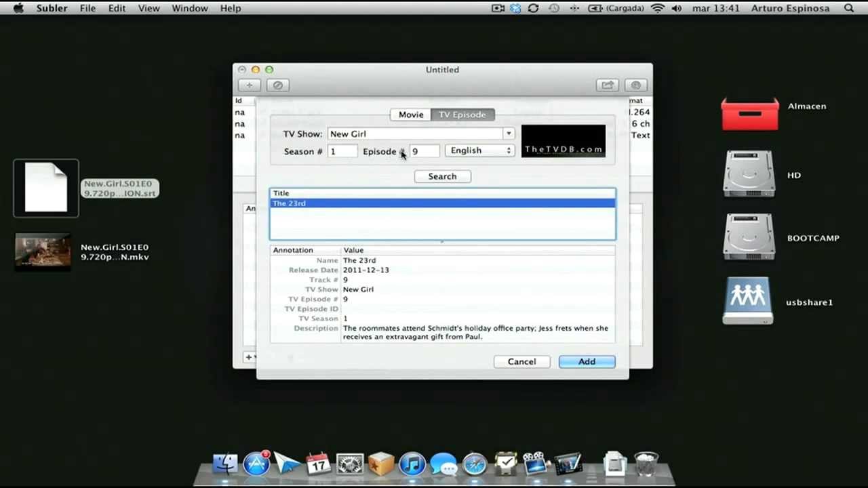Click the menu bar clock mar 13:41

717,8
